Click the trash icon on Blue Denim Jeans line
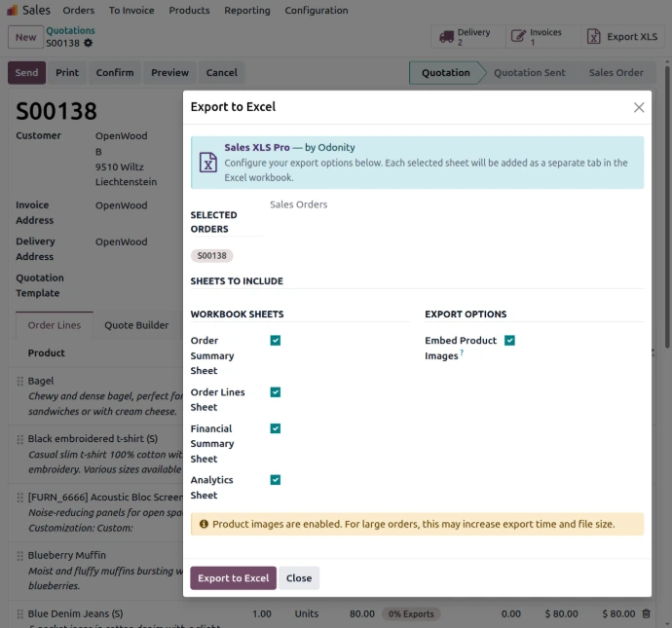 [x=646, y=613]
